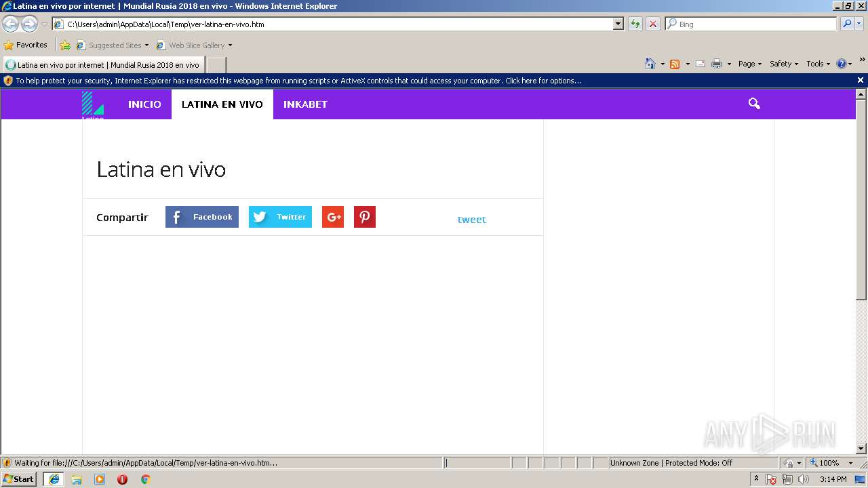This screenshot has width=868, height=488.
Task: Expand the Web Slice Gallery dropdown
Action: click(x=230, y=45)
